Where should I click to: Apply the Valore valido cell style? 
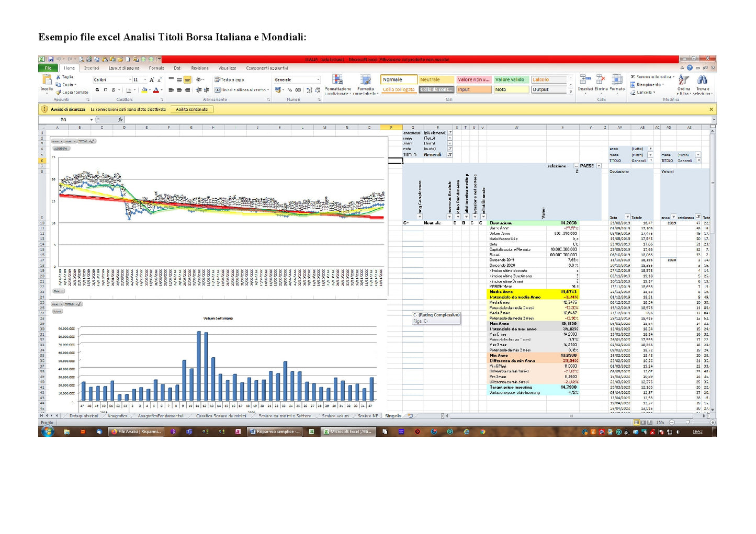[511, 79]
